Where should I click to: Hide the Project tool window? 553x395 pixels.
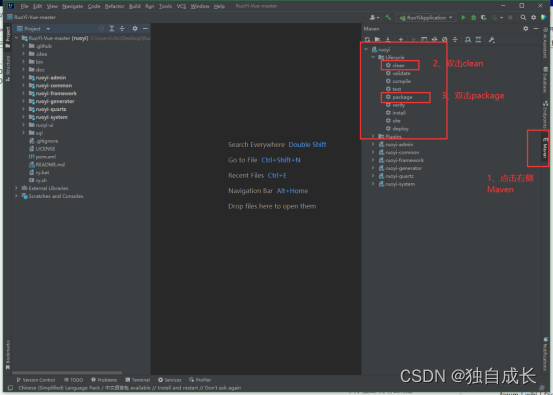145,29
